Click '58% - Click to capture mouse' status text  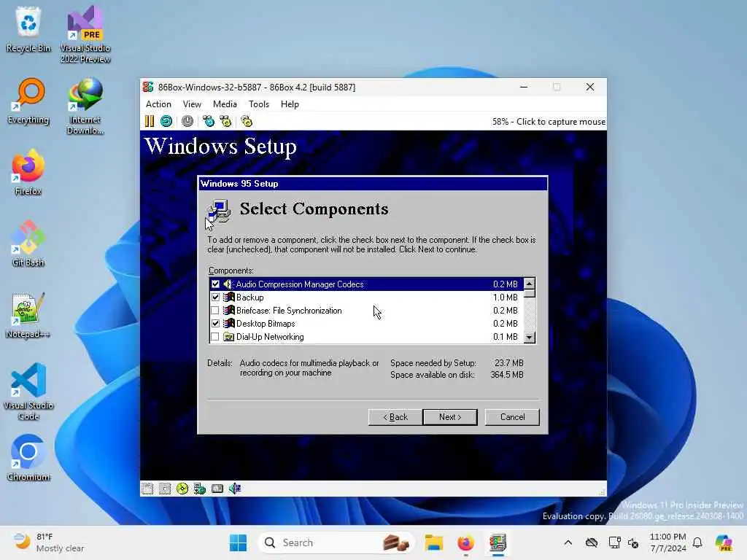point(549,122)
